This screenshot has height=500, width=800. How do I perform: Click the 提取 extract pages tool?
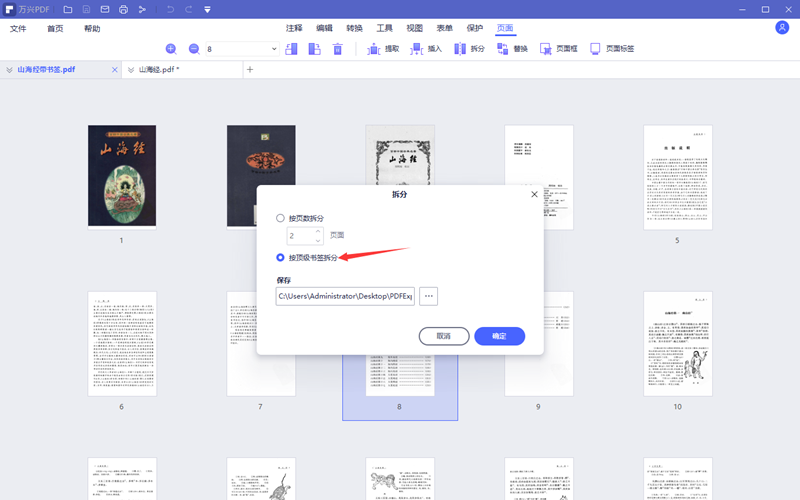[383, 49]
